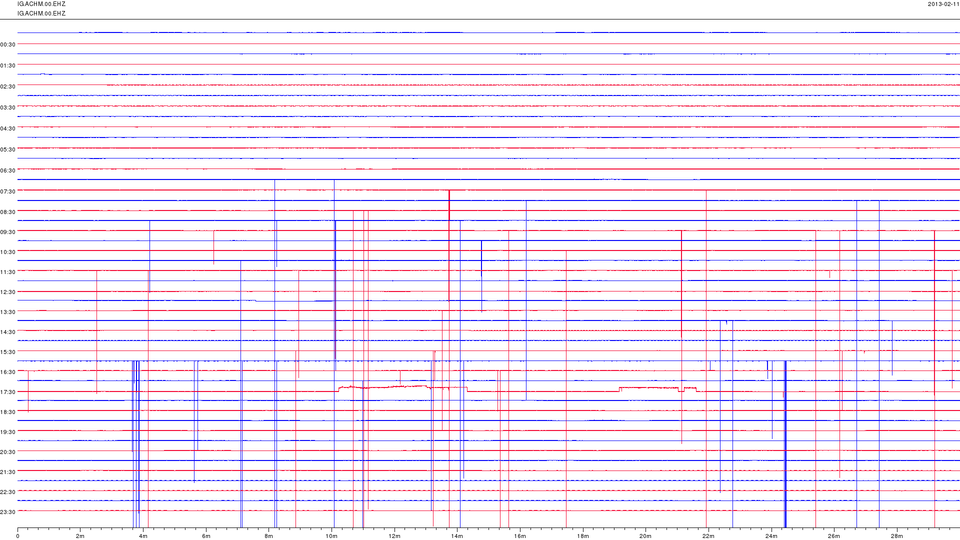Select the 01:30 row label
Viewport: 960px width, 540px height.
coord(7,65)
